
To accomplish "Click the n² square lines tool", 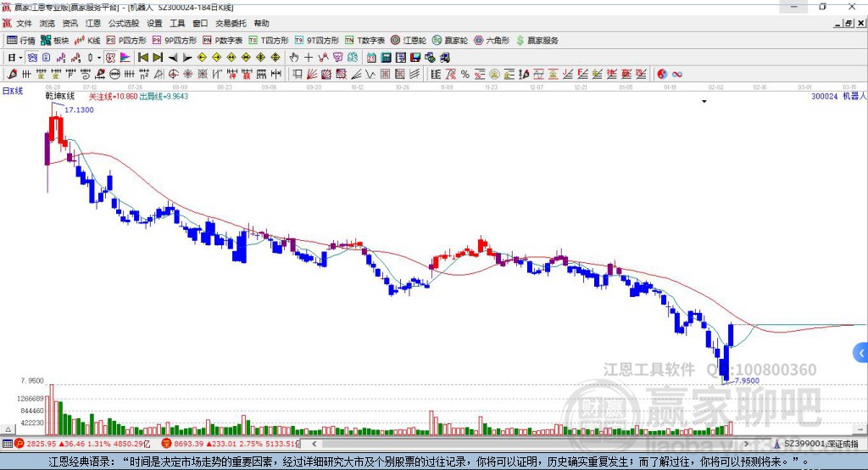I will click(144, 75).
